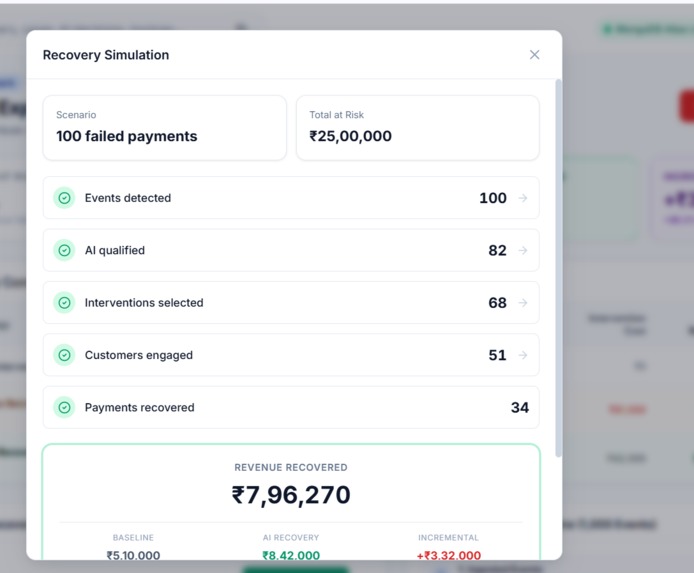Click the '₹25,00,000' total value
This screenshot has width=694, height=573.
(x=351, y=136)
